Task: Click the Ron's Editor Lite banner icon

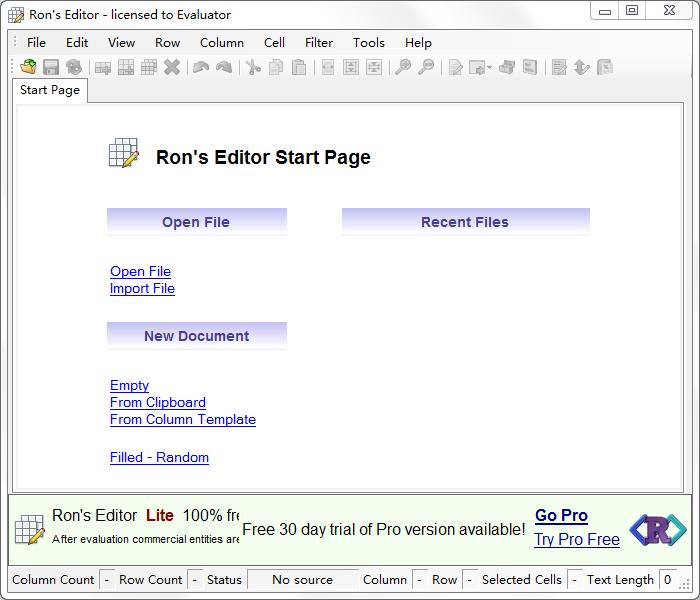Action: pyautogui.click(x=30, y=529)
